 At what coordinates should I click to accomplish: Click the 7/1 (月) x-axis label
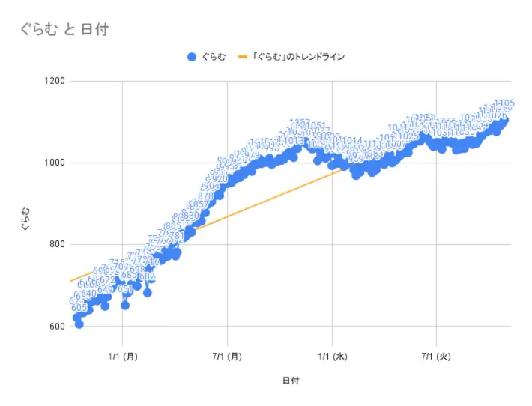(227, 356)
